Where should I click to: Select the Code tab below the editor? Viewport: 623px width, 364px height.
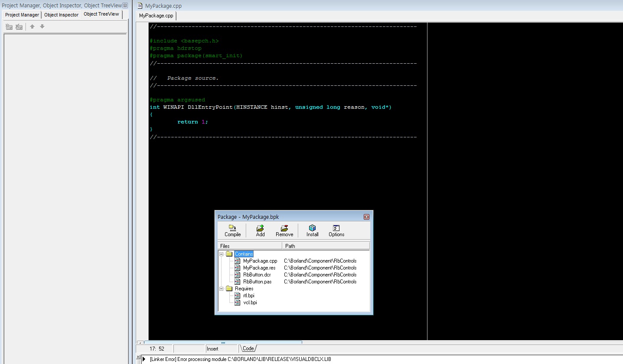pos(248,348)
